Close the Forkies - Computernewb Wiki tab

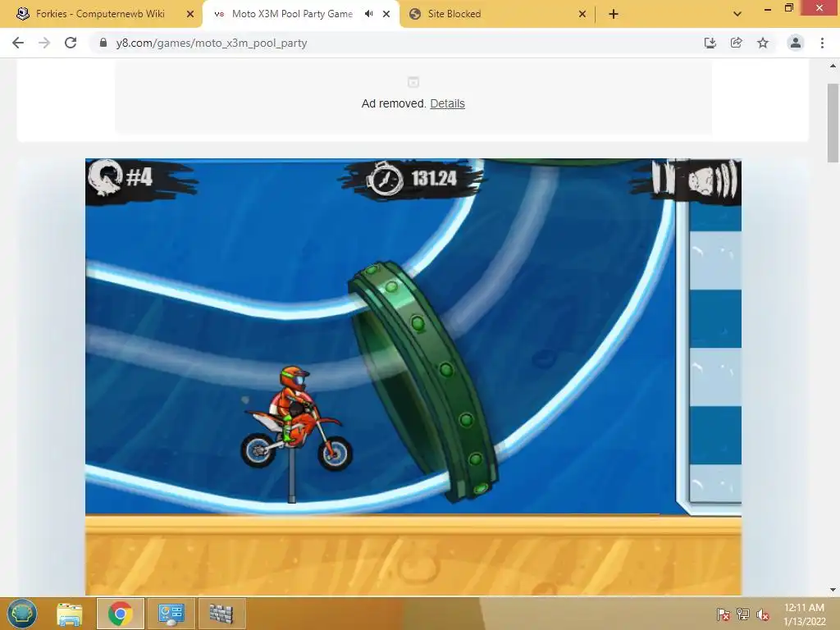tap(190, 14)
